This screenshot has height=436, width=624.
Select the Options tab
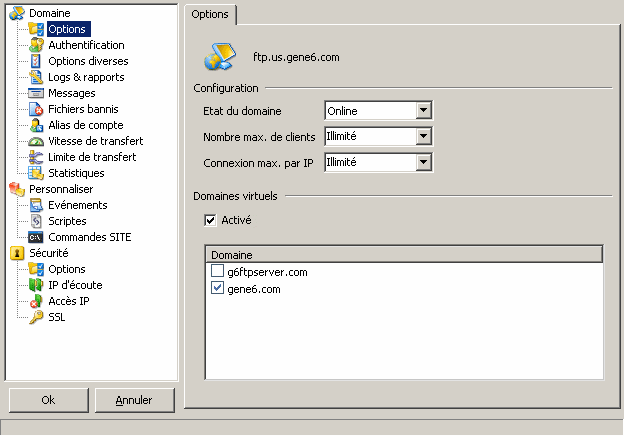tap(210, 15)
